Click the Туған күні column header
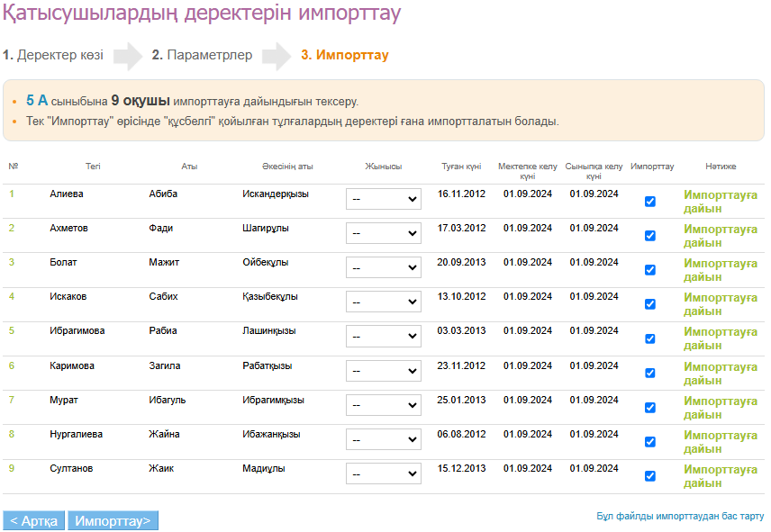 (461, 167)
